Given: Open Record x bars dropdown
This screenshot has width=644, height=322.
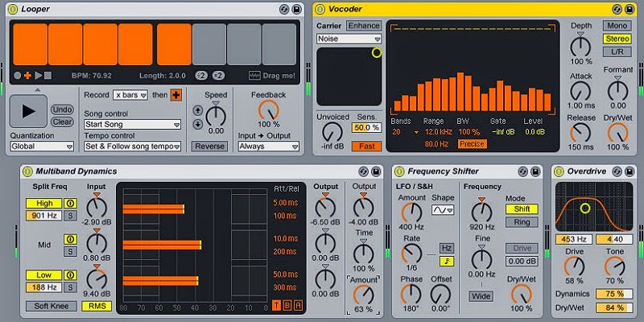Looking at the screenshot, I should coord(130,95).
